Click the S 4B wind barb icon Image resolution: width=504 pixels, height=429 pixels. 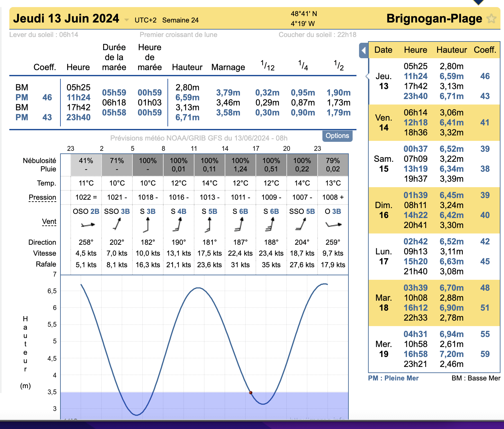[x=177, y=224]
